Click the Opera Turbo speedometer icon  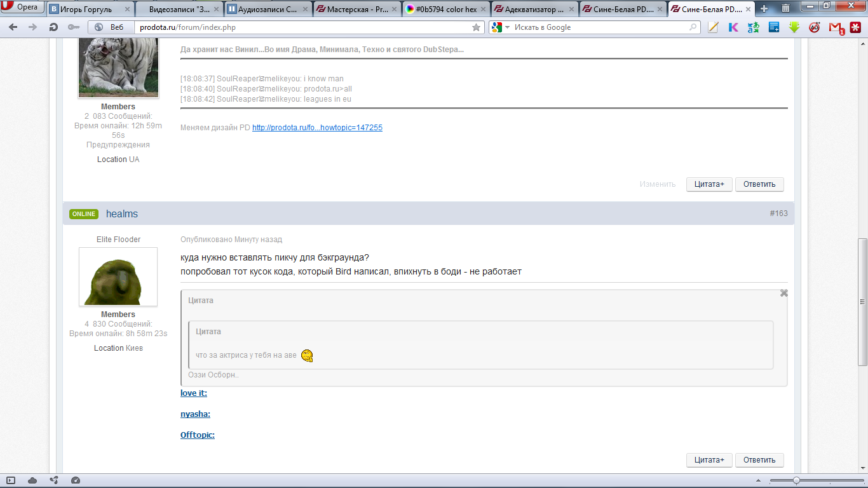point(76,480)
